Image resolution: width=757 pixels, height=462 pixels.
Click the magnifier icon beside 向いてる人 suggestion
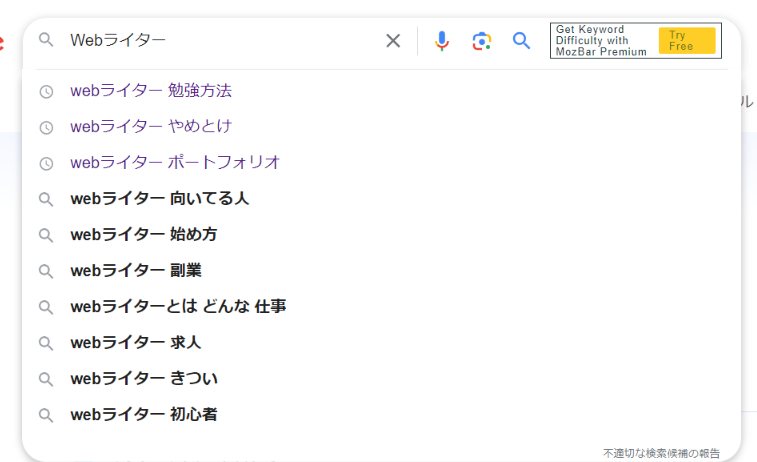pos(45,199)
